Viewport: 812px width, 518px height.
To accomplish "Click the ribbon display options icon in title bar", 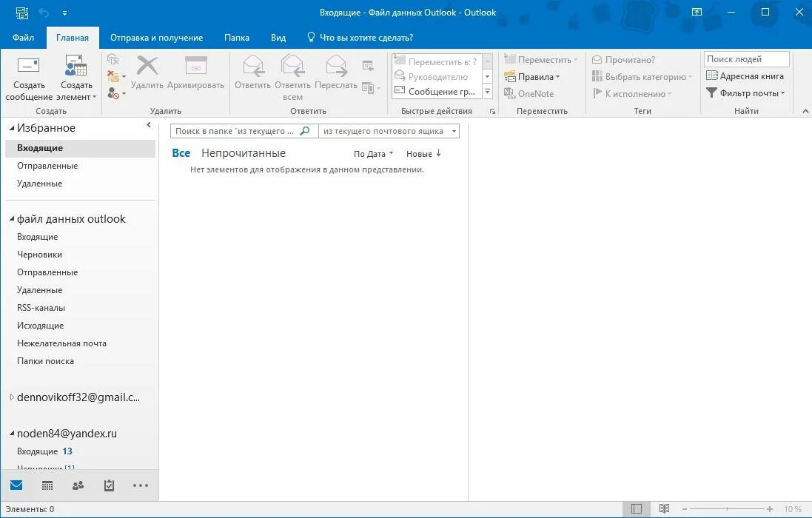I will pyautogui.click(x=697, y=12).
